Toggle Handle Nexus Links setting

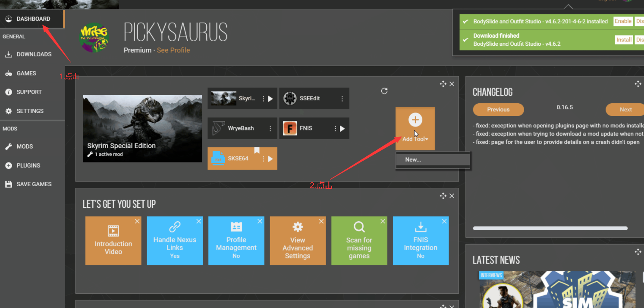click(175, 241)
